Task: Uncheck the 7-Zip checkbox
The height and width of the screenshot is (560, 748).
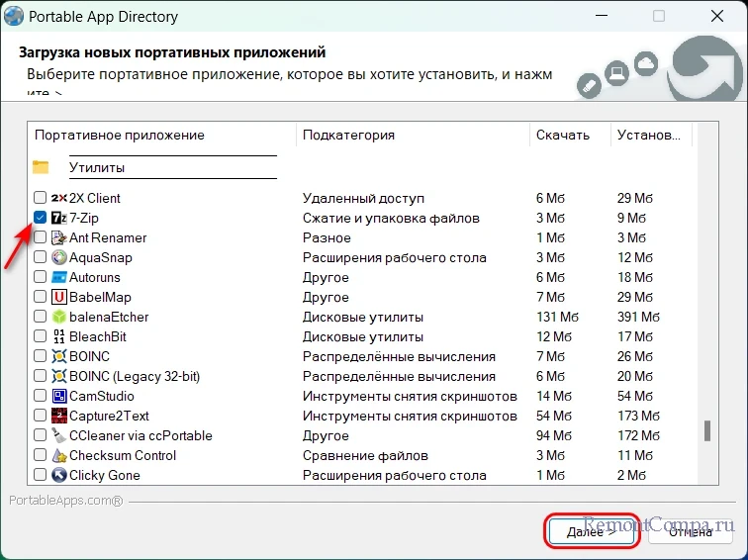Action: pos(40,218)
